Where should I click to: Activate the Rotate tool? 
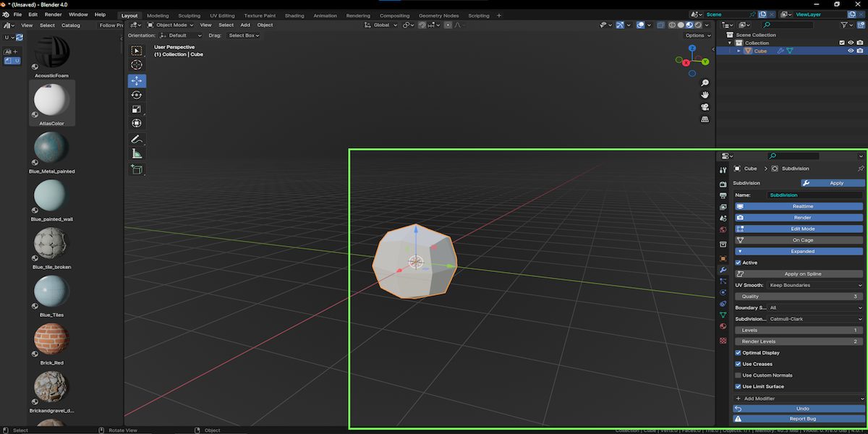(137, 95)
